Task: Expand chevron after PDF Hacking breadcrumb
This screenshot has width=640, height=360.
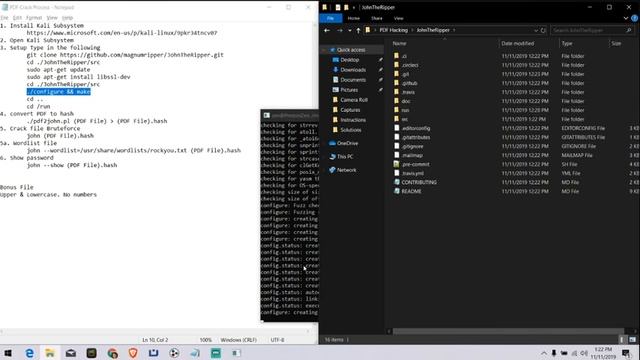Action: click(412, 30)
